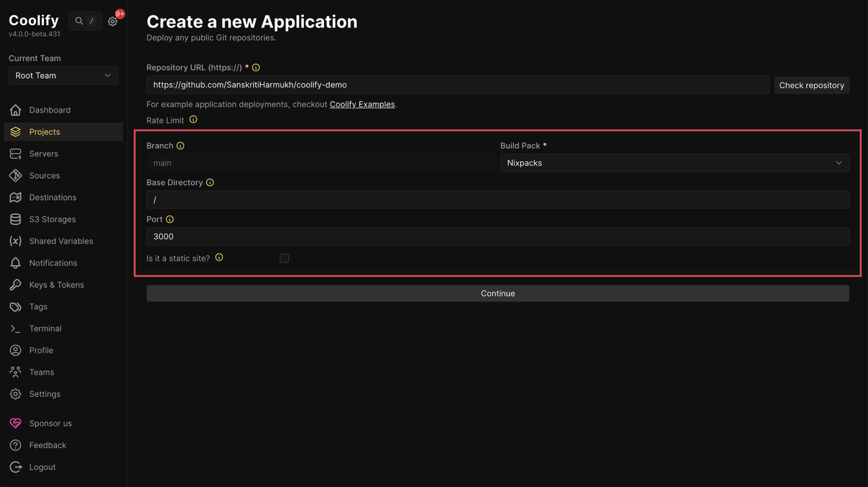Click the Coolify logo title

pyautogui.click(x=34, y=20)
